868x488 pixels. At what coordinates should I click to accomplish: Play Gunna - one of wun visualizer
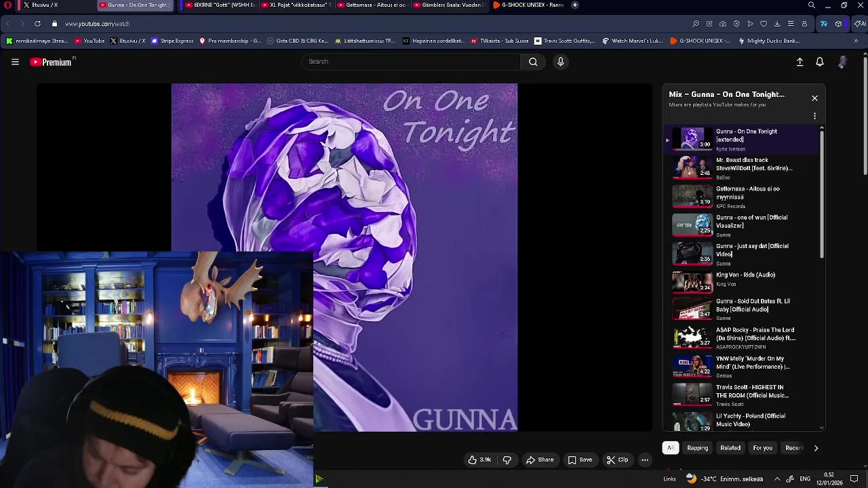point(742,225)
